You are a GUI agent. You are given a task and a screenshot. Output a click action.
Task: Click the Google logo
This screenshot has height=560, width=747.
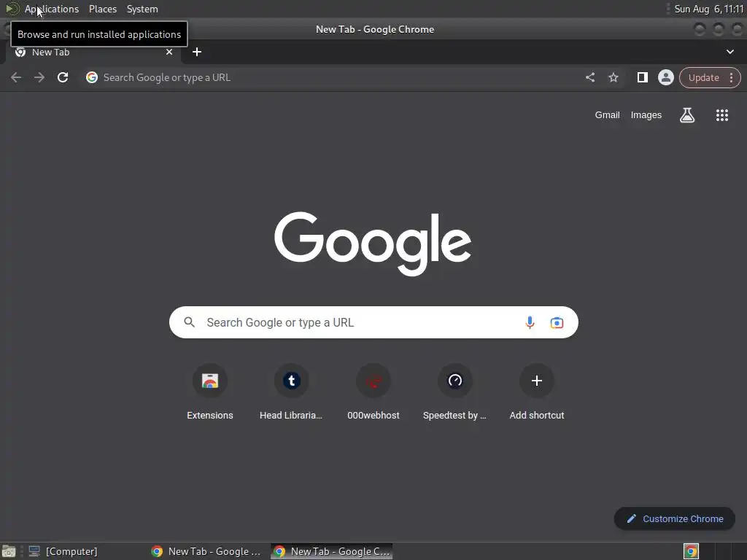tap(373, 244)
